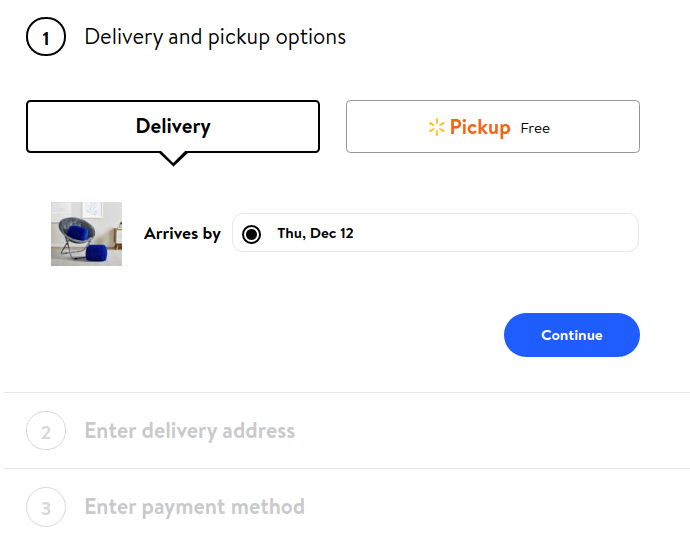The width and height of the screenshot is (690, 540).
Task: Switch to the Delivery tab
Action: (x=173, y=127)
